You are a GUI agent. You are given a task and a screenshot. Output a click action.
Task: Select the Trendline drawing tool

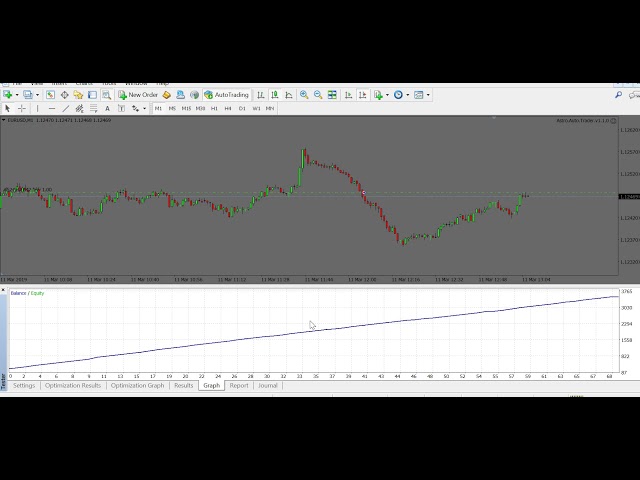(66, 108)
